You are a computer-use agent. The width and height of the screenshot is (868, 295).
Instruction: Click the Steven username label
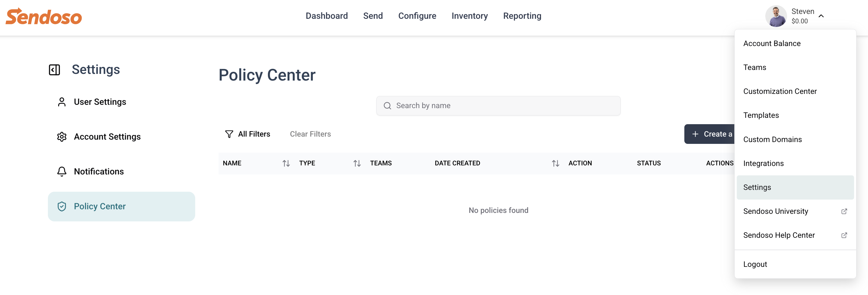coord(803,11)
